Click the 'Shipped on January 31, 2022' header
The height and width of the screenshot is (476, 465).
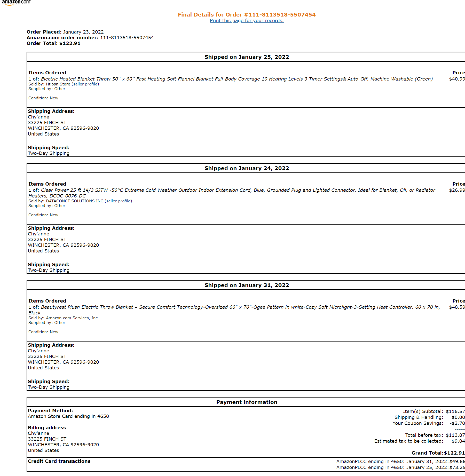(247, 285)
